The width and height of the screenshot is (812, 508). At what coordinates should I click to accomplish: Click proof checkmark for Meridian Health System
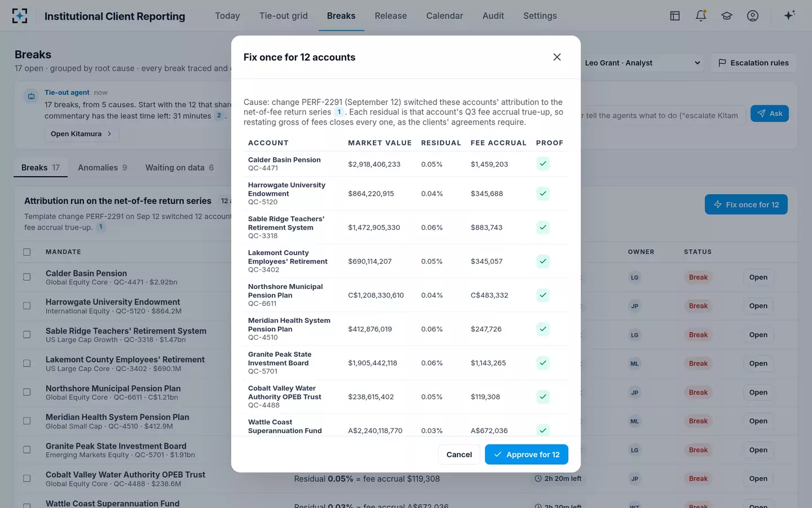(x=543, y=329)
